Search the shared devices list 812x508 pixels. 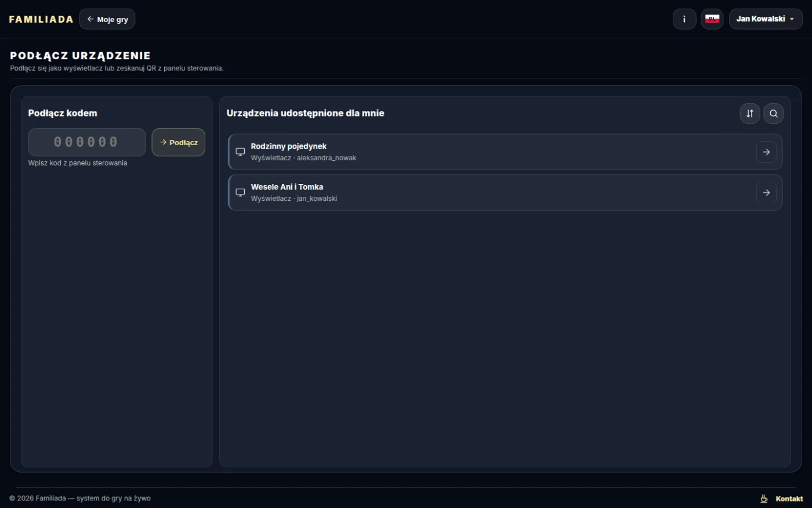[774, 113]
